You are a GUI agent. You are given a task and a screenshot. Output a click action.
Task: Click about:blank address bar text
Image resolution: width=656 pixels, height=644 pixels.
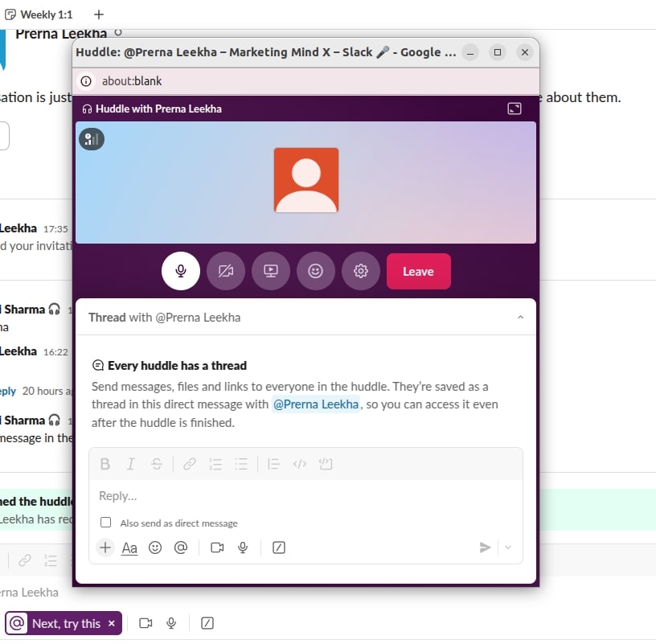[132, 81]
